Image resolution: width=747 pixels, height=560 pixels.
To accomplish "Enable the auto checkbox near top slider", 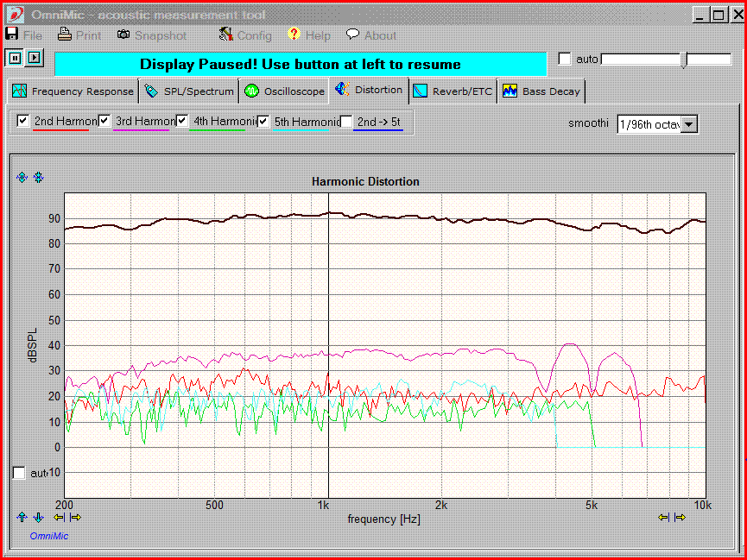I will click(x=565, y=59).
